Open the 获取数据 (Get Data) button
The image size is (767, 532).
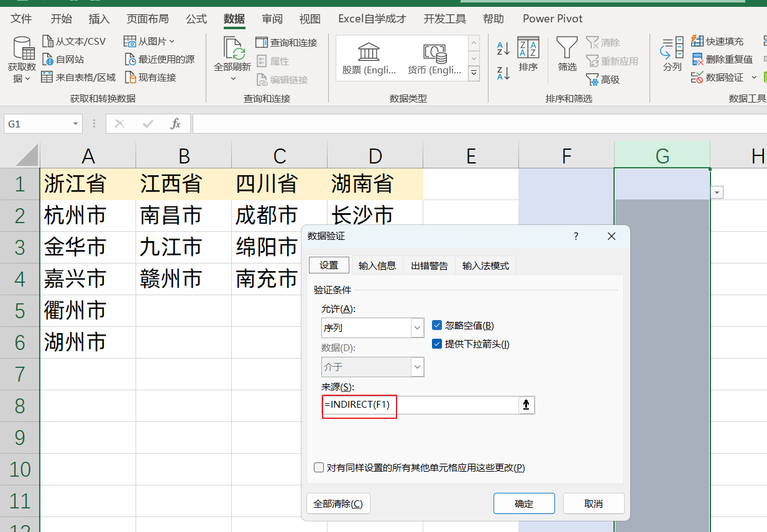click(x=22, y=60)
